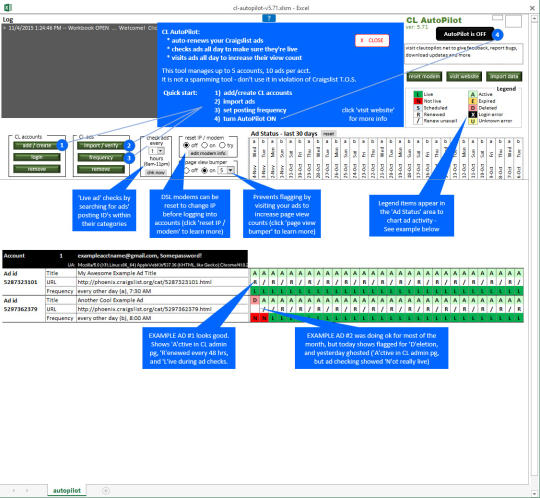The width and height of the screenshot is (540, 498).
Task: Click the login button under CL accounts
Action: tap(37, 157)
